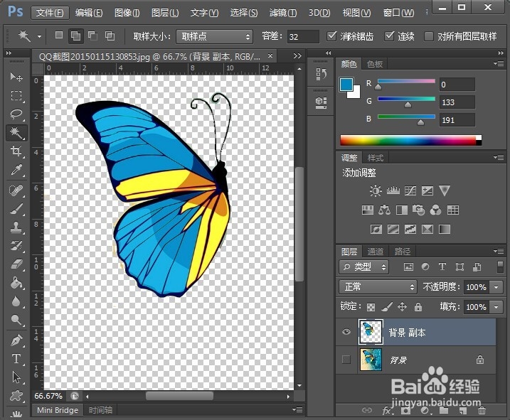Add Photo Filter adjustment

pos(418,210)
